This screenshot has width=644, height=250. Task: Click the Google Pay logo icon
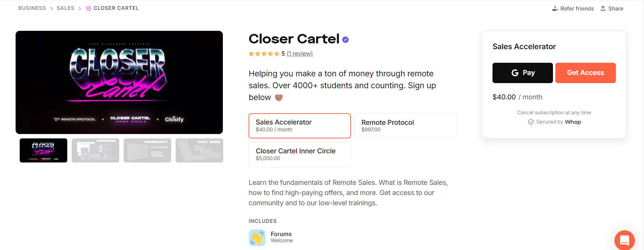[x=515, y=73]
